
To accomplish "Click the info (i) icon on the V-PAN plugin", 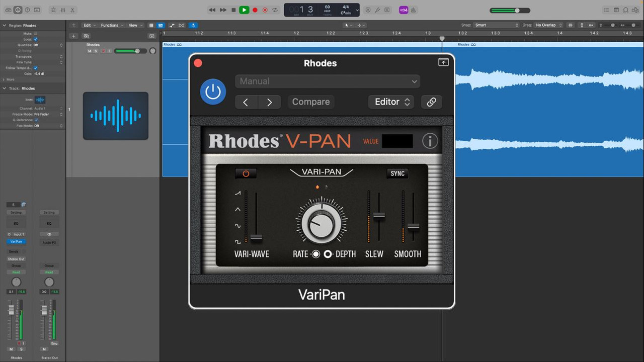I will tap(430, 141).
